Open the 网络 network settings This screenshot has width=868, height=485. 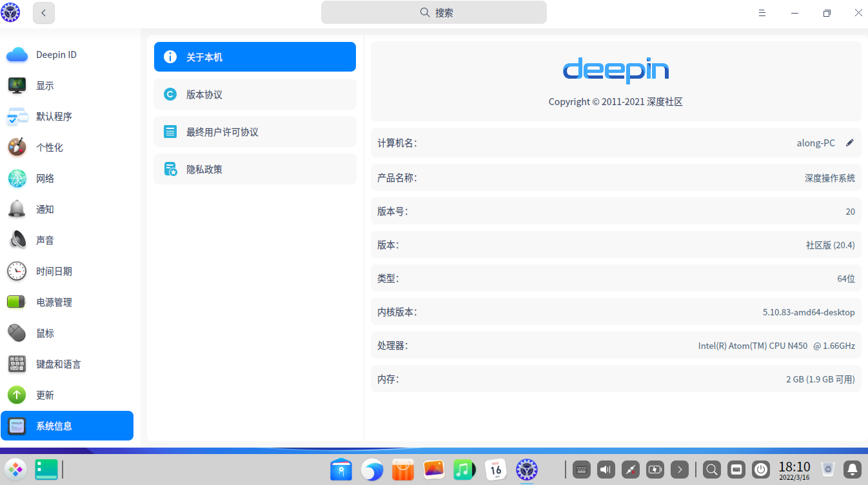coord(67,179)
